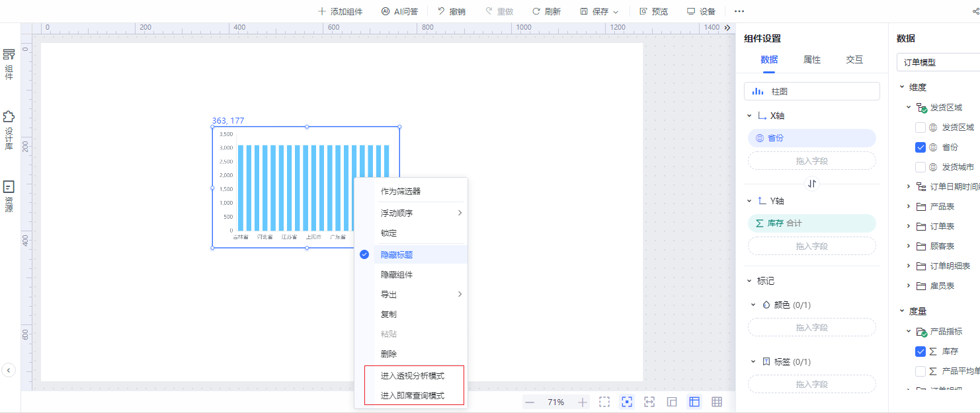Expand the 产品表 folder
Image resolution: width=980 pixels, height=413 pixels.
click(x=909, y=207)
